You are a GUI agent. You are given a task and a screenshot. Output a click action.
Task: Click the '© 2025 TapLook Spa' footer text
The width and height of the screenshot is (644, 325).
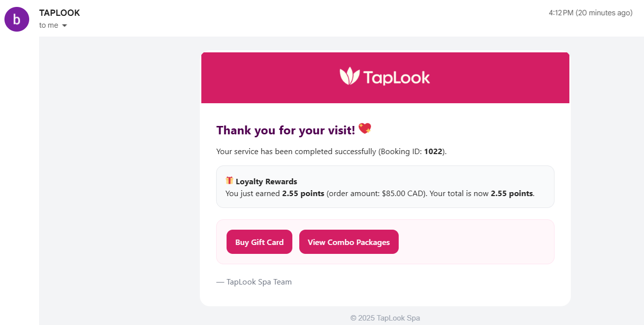(385, 318)
